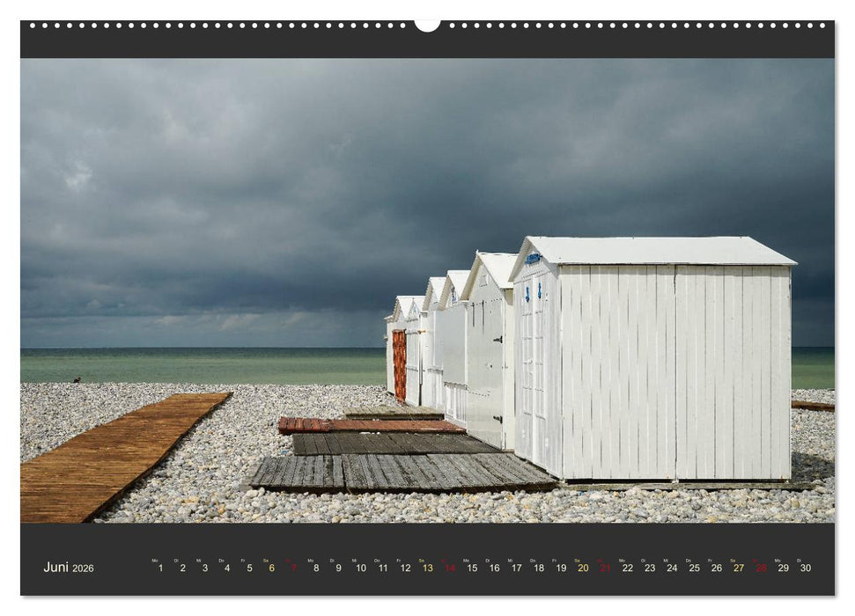Select the red Sunday date 7
Viewport: 855px width, 616px height.
293,569
